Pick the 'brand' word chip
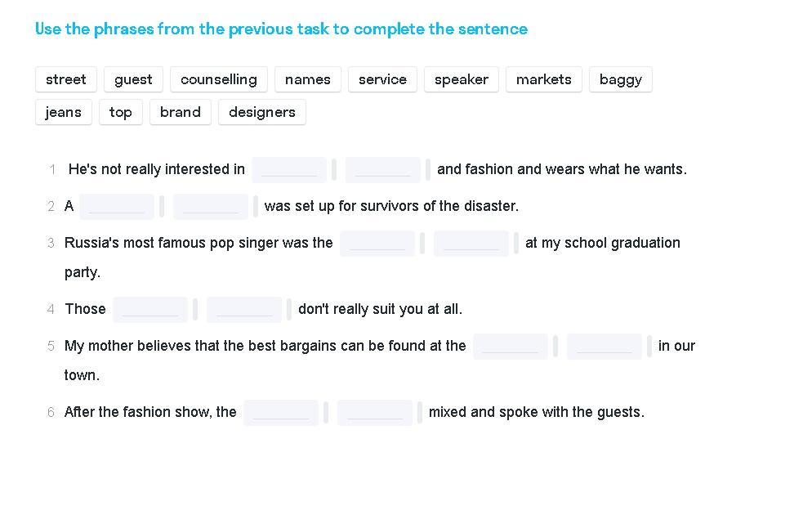The image size is (812, 524). coord(181,112)
